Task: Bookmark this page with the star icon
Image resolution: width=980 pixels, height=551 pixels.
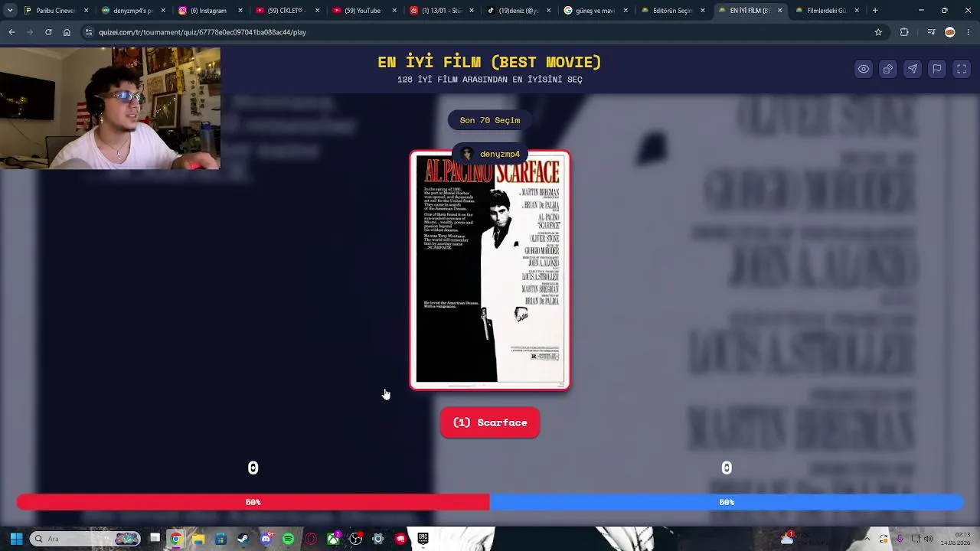Action: [878, 32]
